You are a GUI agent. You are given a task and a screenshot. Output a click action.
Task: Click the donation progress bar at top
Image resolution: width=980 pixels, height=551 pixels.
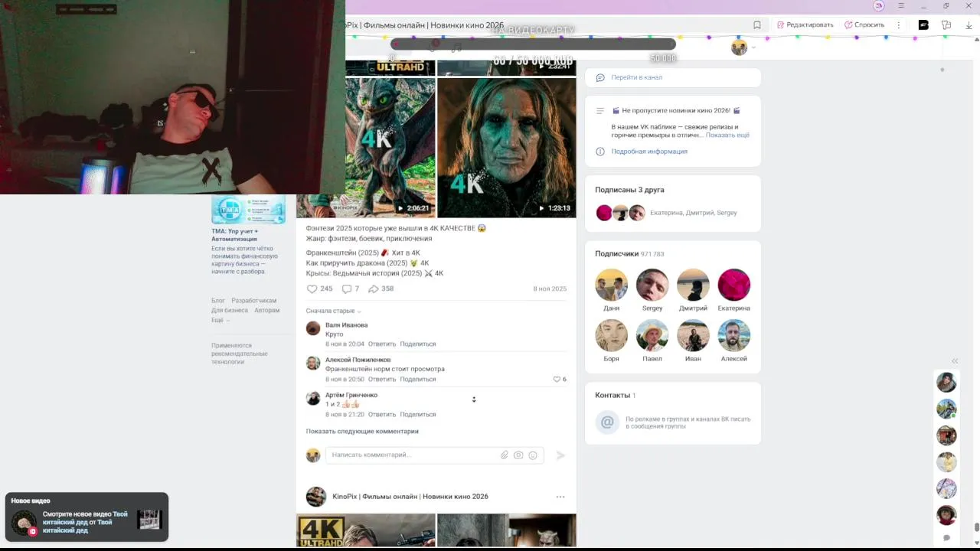point(533,44)
